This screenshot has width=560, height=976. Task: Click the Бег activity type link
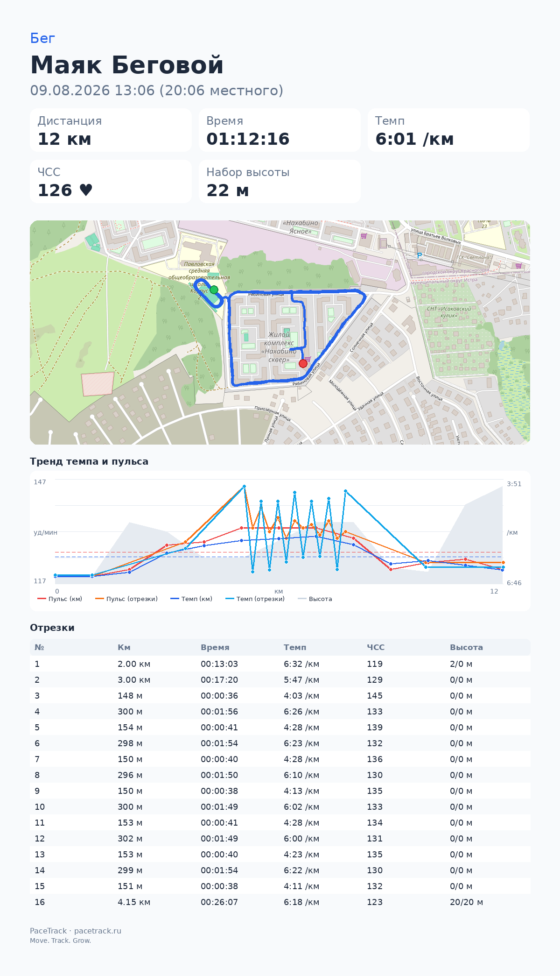[42, 38]
